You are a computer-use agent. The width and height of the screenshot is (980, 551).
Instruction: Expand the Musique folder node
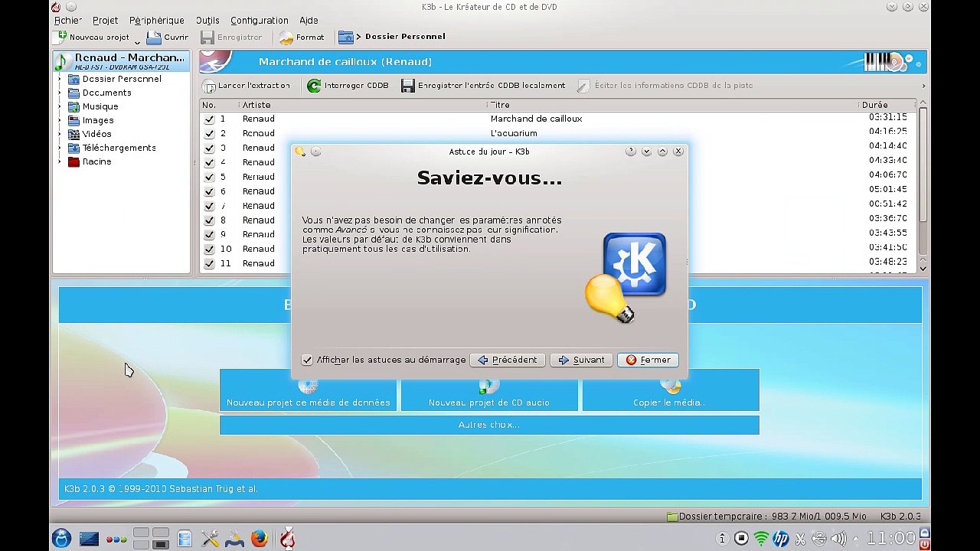coord(60,106)
